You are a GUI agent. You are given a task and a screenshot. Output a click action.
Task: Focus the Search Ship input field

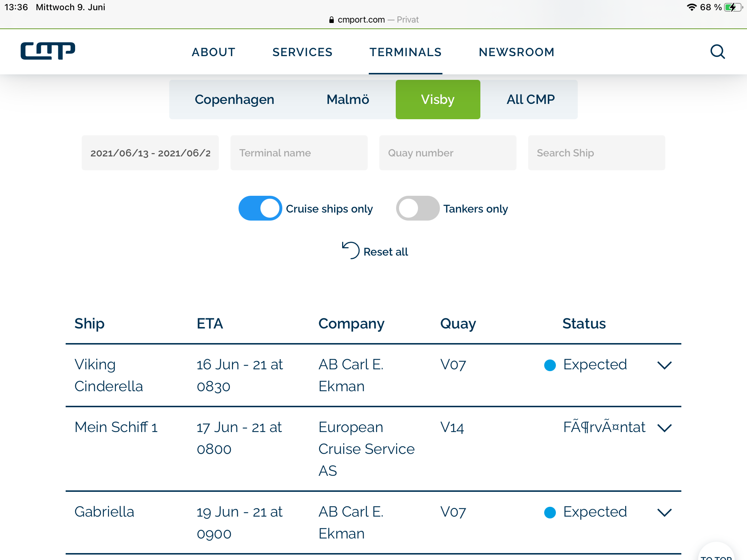596,153
